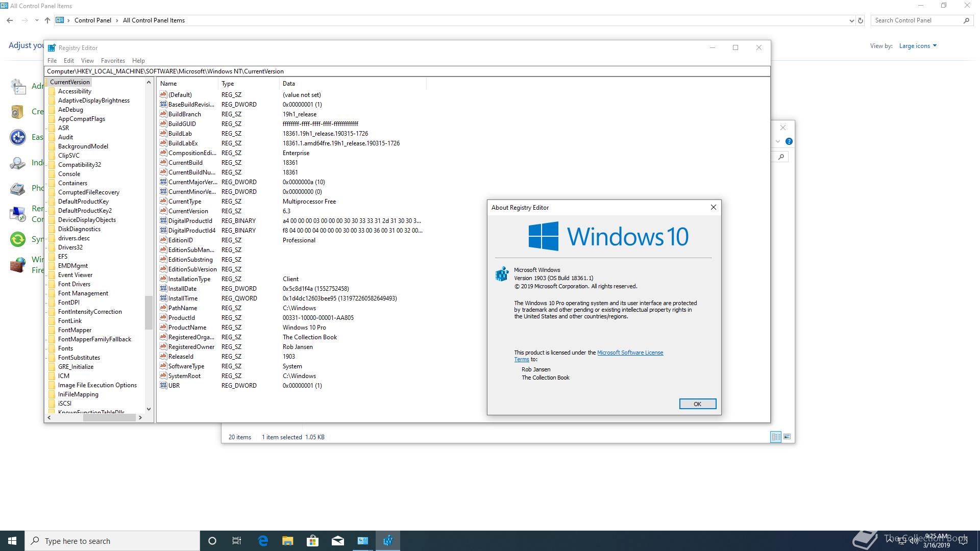Select the EditionID value row
980x551 pixels.
(291, 240)
